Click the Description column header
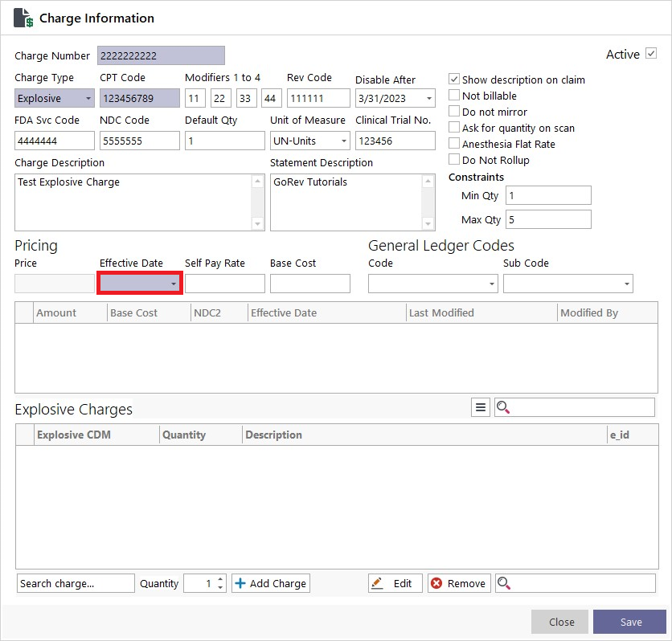Image resolution: width=672 pixels, height=641 pixels. [424, 435]
